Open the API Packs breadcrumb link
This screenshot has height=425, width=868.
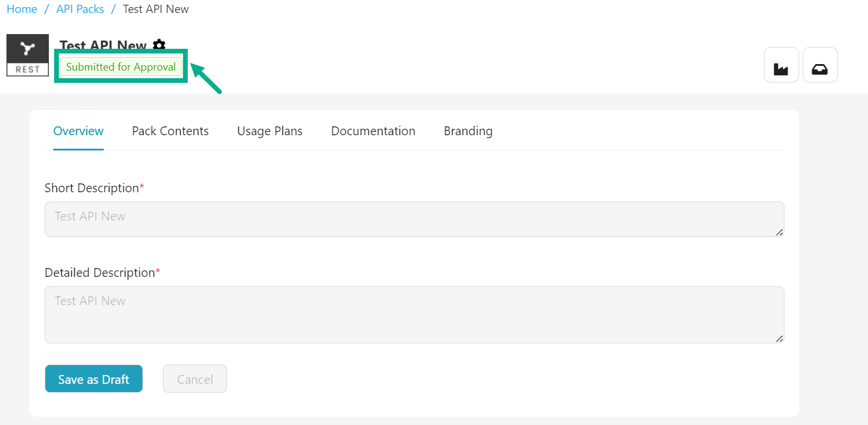80,9
